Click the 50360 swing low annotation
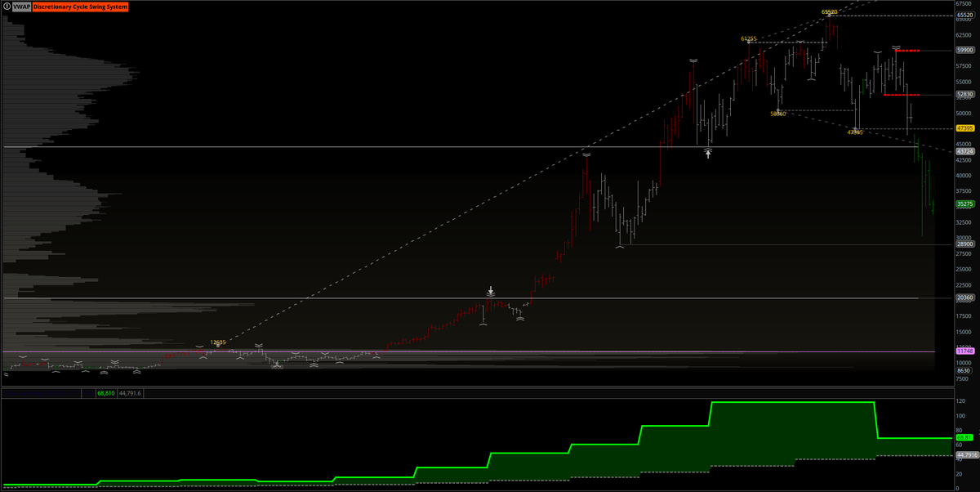The image size is (980, 492). click(777, 114)
